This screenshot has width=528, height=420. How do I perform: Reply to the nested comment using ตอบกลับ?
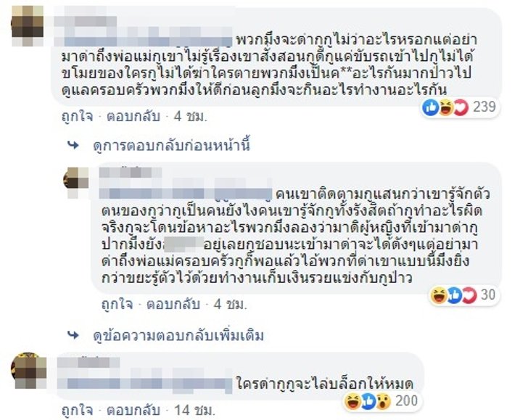pyautogui.click(x=173, y=305)
